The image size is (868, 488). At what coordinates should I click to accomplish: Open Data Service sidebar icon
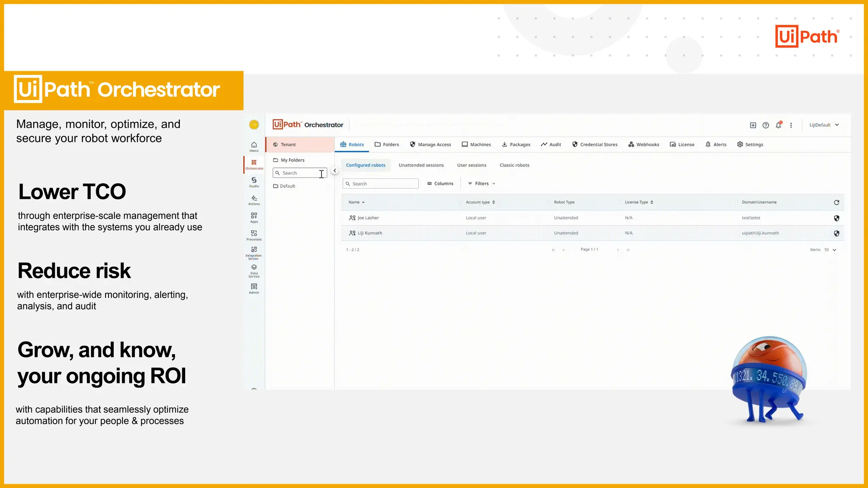pyautogui.click(x=254, y=270)
